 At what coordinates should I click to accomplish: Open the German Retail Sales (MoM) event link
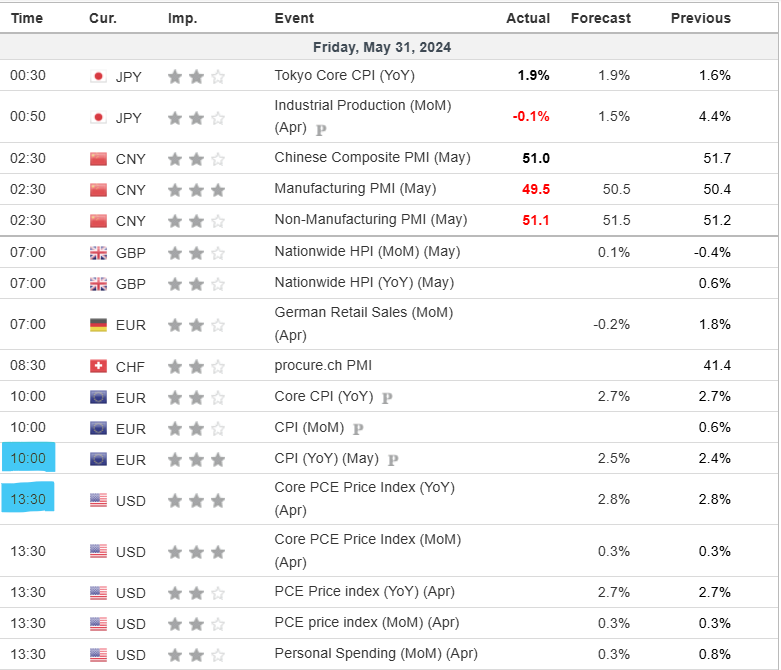click(364, 312)
